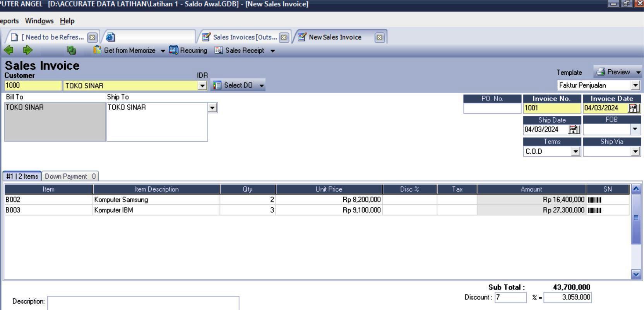Open the Ship To address dropdown
Screen dimensions: 644x310
(212, 108)
